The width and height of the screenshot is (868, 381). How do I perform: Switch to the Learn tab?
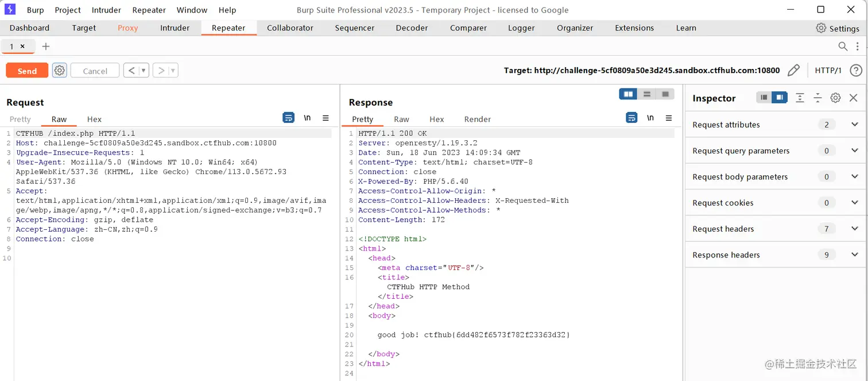(686, 28)
